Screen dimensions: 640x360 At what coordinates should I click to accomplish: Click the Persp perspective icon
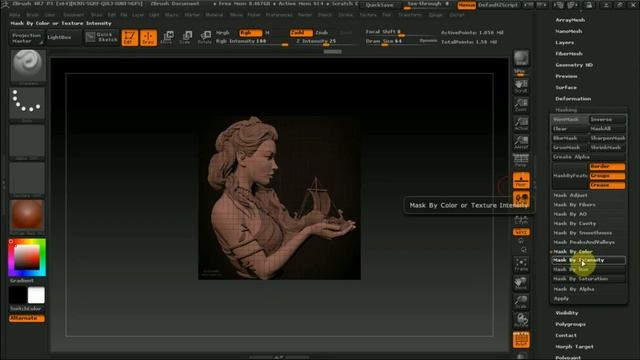coord(521,160)
